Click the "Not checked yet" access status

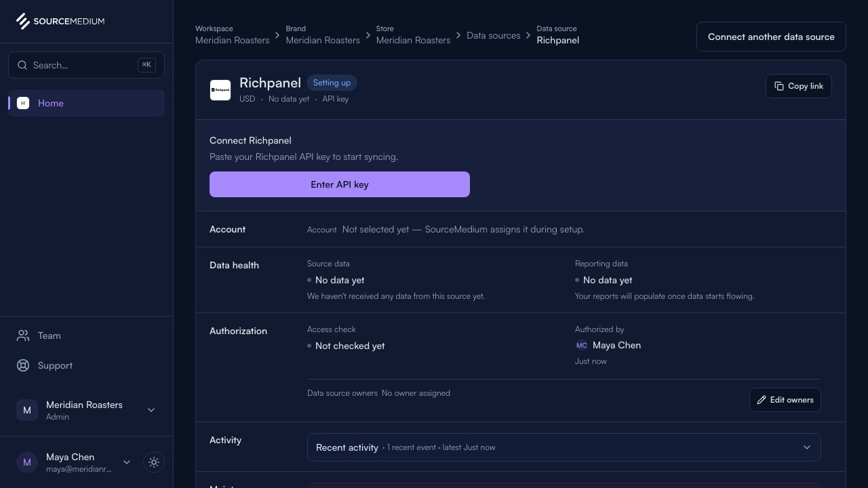click(350, 346)
